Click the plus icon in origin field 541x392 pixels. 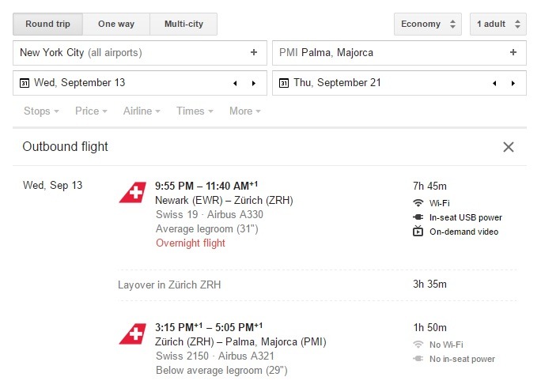254,52
